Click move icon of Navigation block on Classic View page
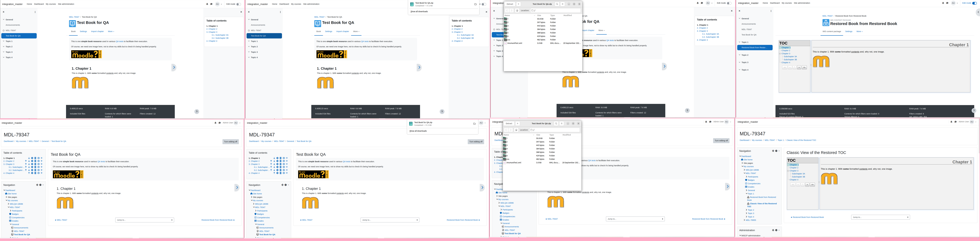 [x=773, y=151]
